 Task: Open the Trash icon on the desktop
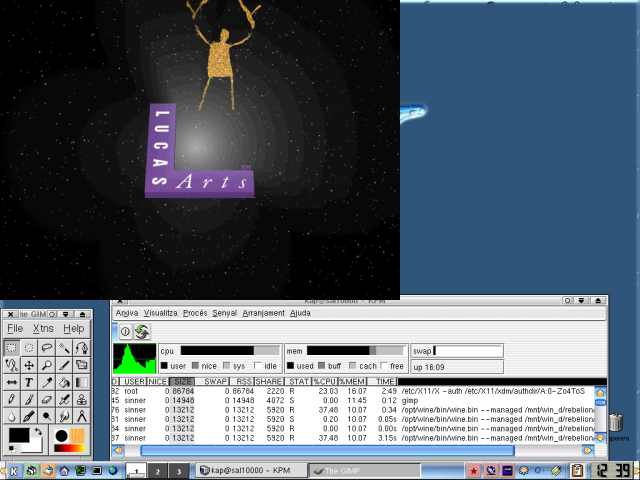pos(616,422)
